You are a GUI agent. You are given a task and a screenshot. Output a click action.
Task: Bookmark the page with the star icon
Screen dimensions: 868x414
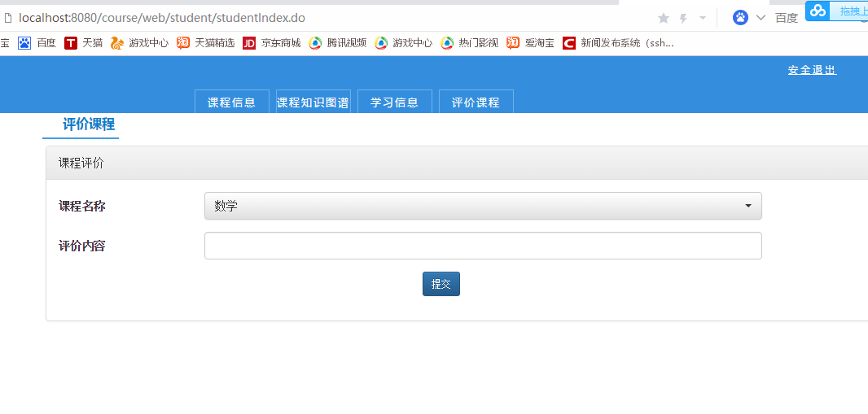[663, 19]
